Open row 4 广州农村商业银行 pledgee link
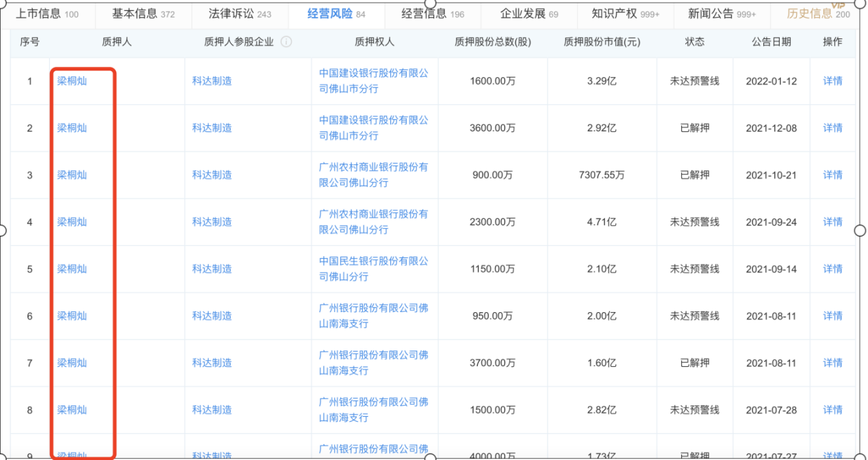 coord(374,222)
